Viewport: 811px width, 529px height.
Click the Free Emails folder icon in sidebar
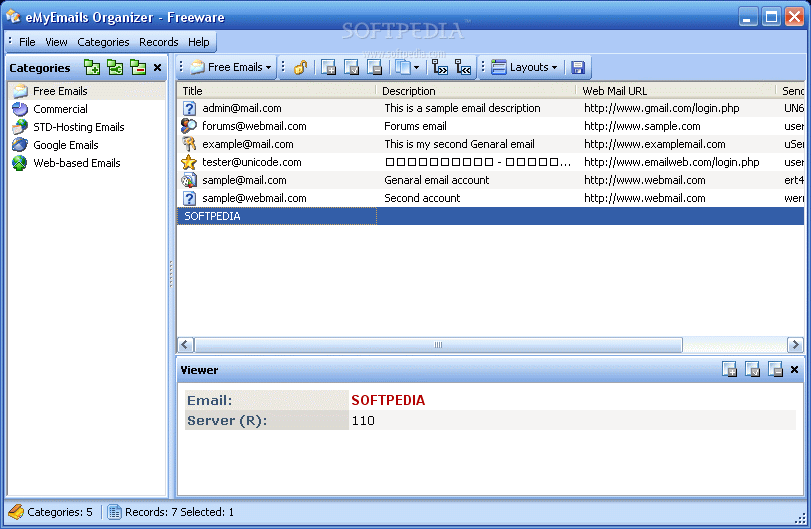pyautogui.click(x=21, y=91)
